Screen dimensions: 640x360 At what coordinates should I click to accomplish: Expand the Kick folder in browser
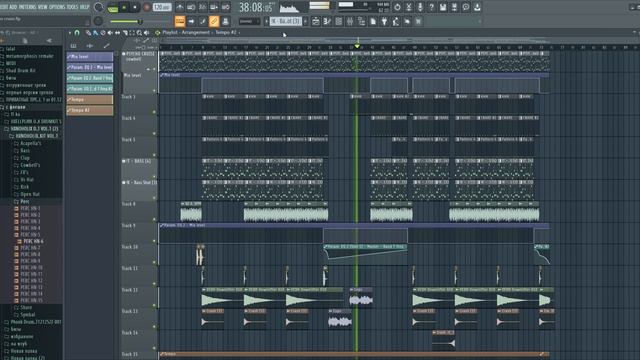point(24,187)
